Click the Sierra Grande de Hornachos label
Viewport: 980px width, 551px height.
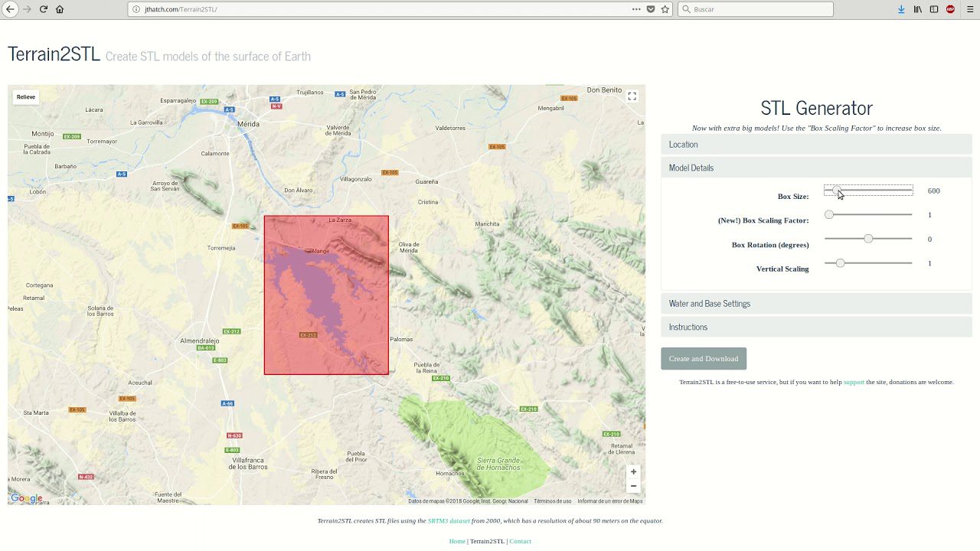[499, 464]
